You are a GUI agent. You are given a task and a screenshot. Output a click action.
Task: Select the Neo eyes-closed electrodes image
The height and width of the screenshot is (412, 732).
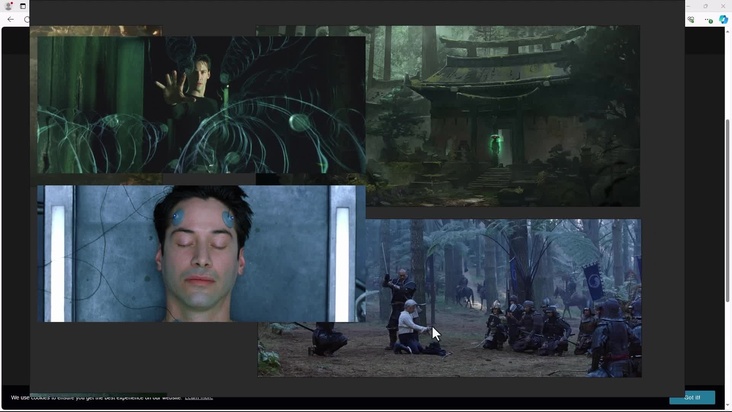201,253
